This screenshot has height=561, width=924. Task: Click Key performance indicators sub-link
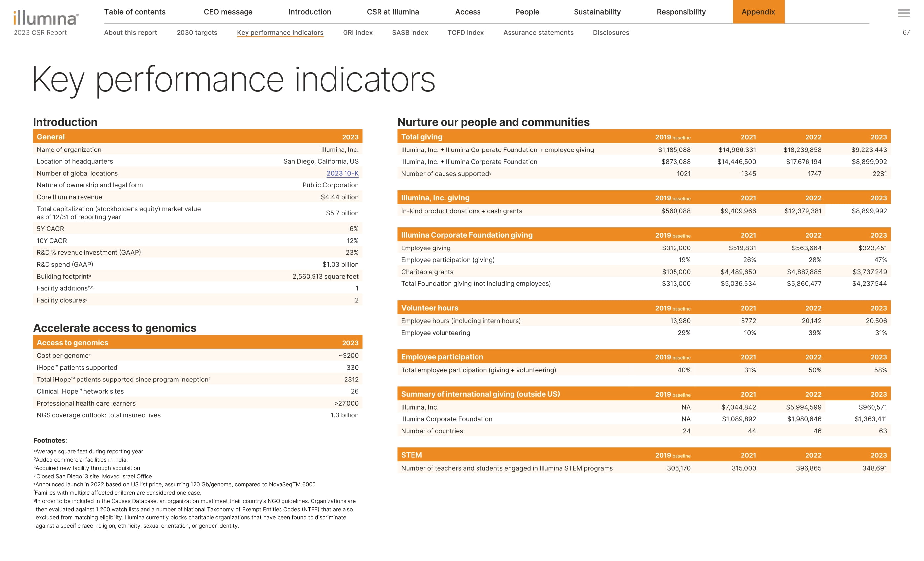coord(280,33)
